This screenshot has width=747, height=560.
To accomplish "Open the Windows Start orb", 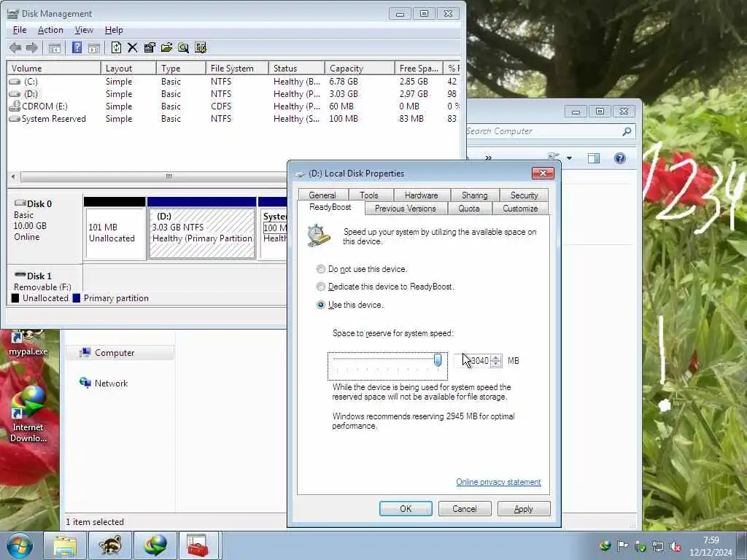I will click(x=20, y=545).
